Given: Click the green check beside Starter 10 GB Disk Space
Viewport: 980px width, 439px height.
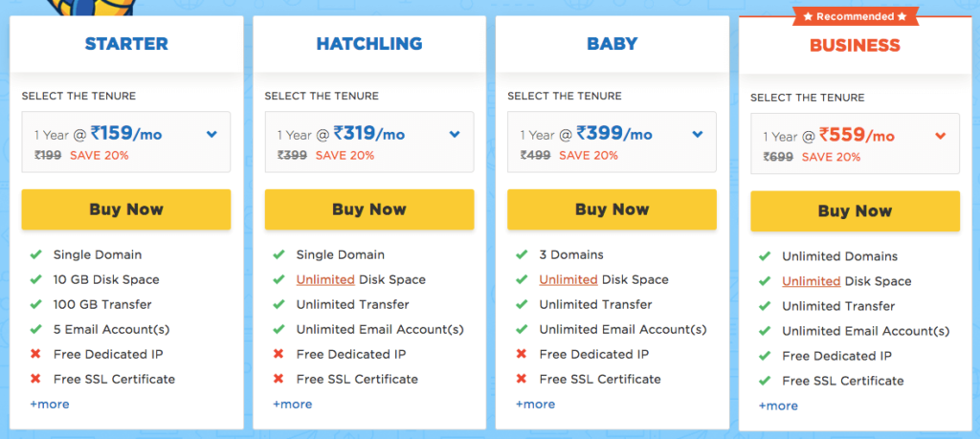Looking at the screenshot, I should point(35,279).
